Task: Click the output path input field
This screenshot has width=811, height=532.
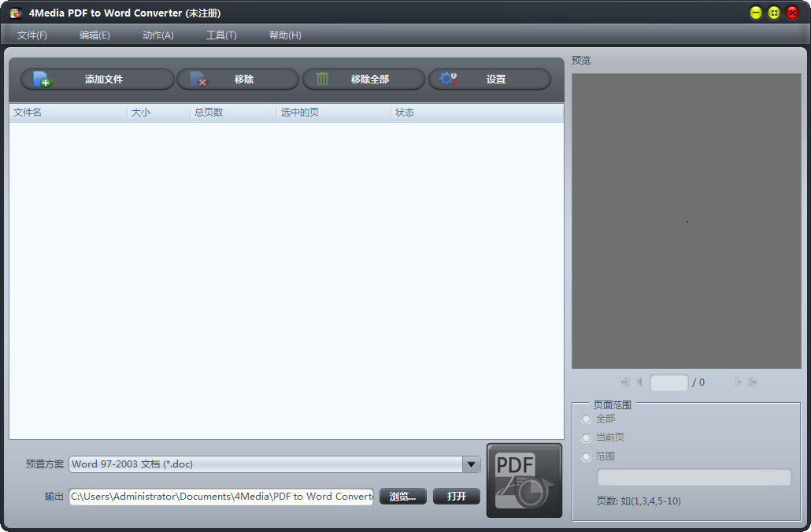Action: click(220, 497)
